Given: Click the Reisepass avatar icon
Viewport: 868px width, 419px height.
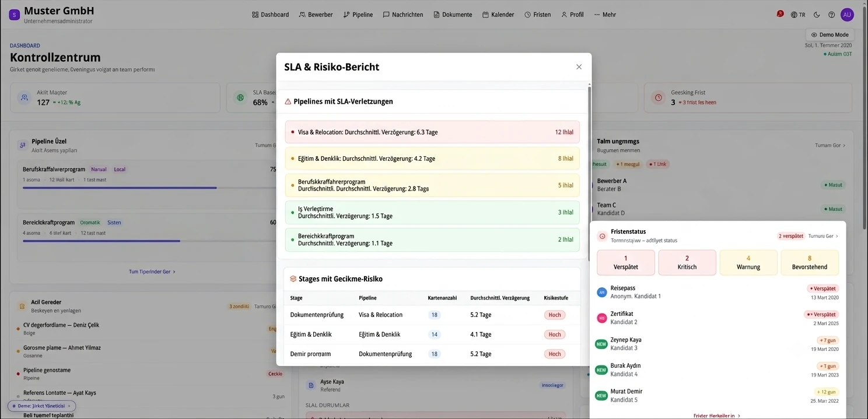Looking at the screenshot, I should (x=602, y=293).
